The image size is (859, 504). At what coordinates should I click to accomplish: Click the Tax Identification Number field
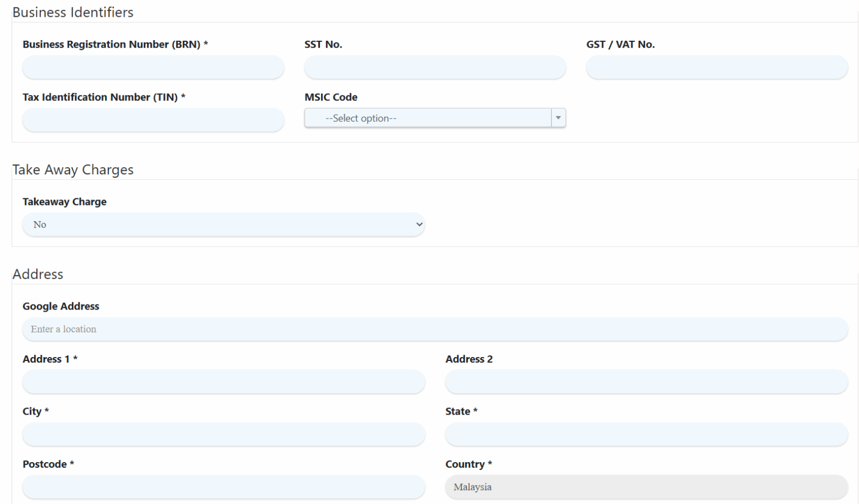153,120
